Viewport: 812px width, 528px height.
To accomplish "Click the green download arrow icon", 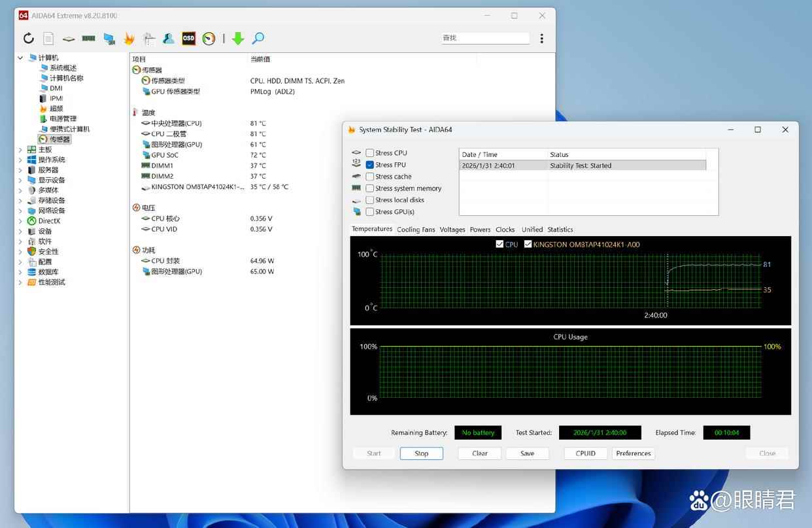I will 238,39.
